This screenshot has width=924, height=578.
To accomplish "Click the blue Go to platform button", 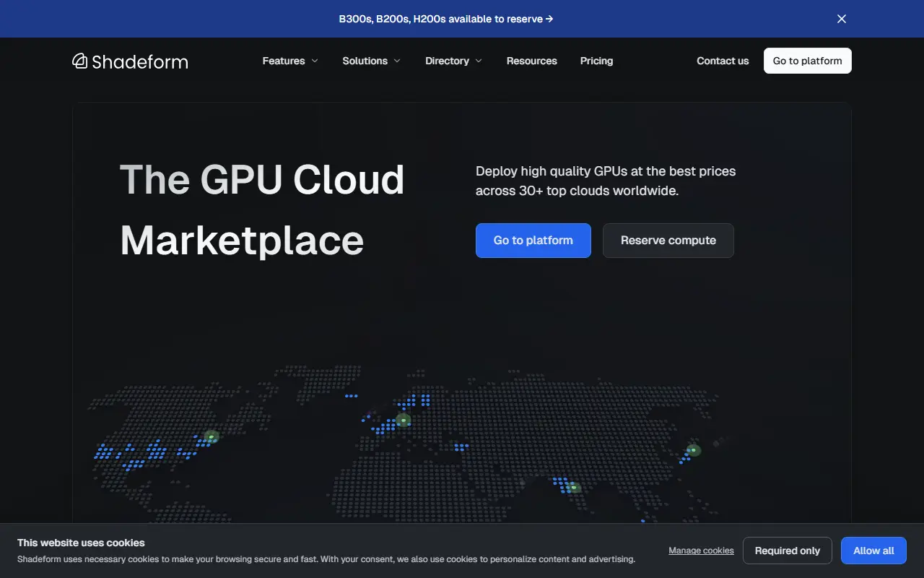I will pos(533,241).
